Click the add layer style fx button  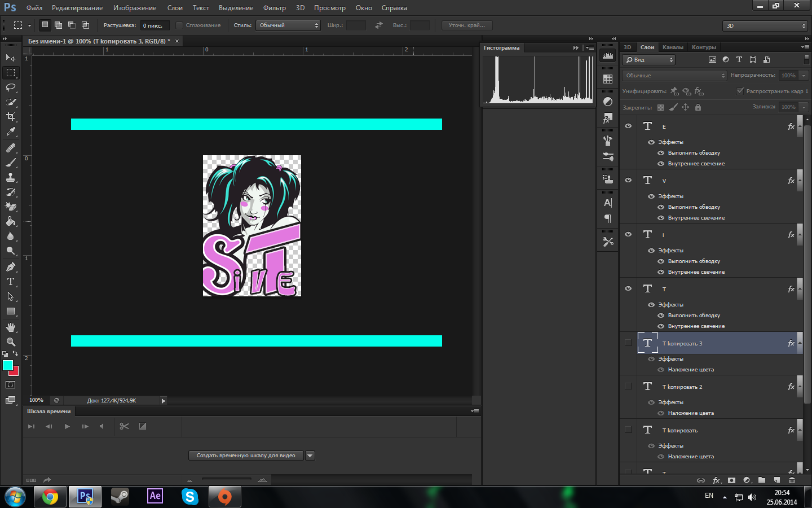(716, 480)
